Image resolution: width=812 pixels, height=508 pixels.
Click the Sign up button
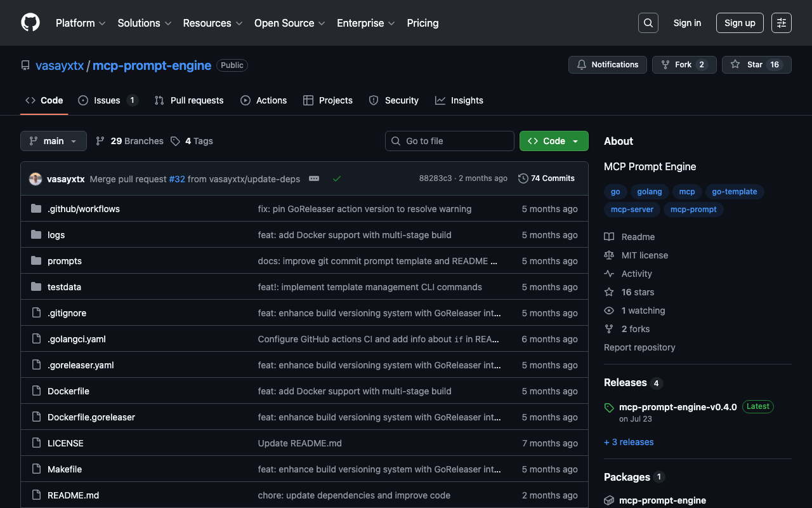[740, 23]
